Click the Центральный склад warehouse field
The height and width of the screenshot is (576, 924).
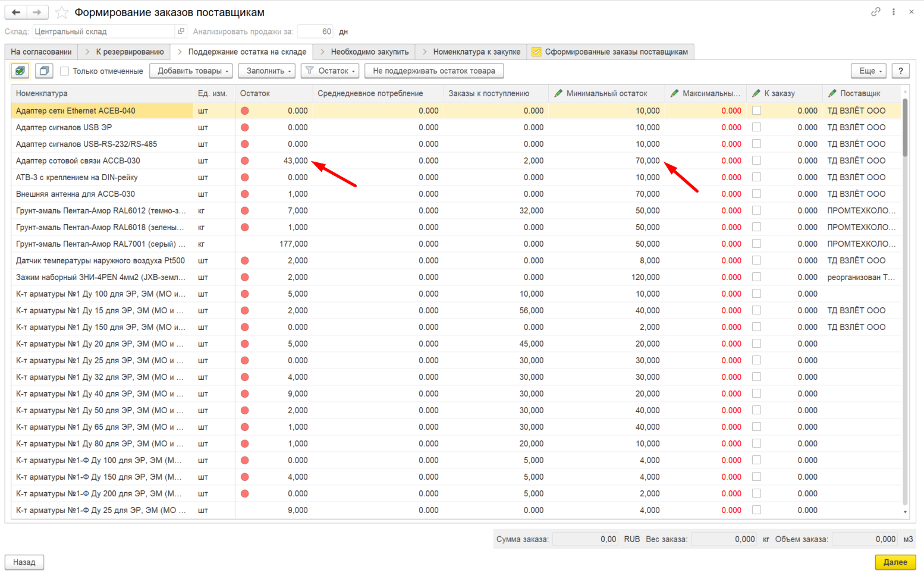pos(104,32)
